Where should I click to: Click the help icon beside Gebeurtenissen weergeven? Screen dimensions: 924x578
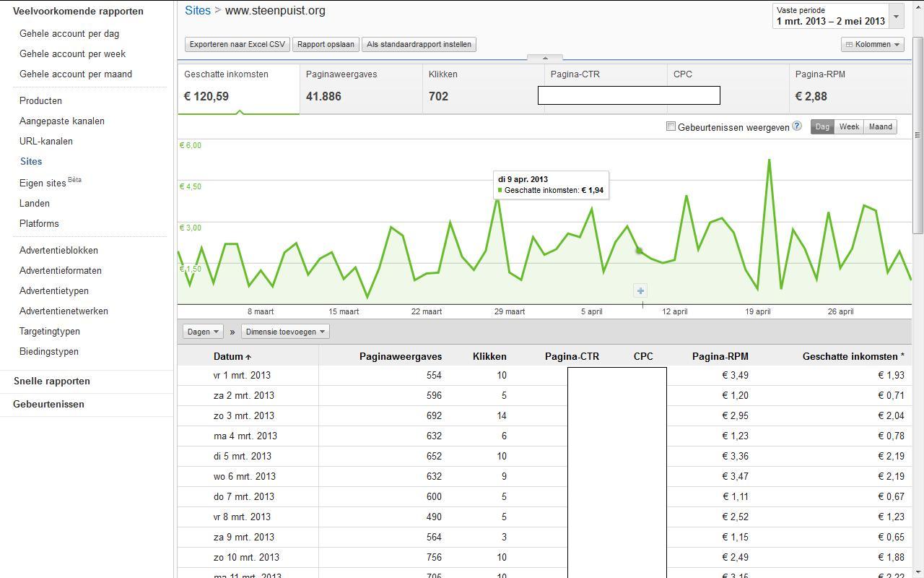[797, 126]
